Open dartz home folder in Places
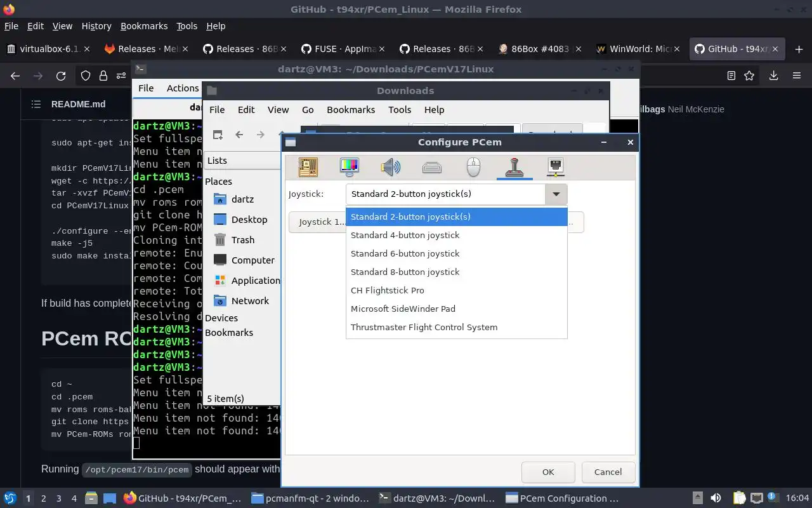This screenshot has height=508, width=812. pos(242,199)
